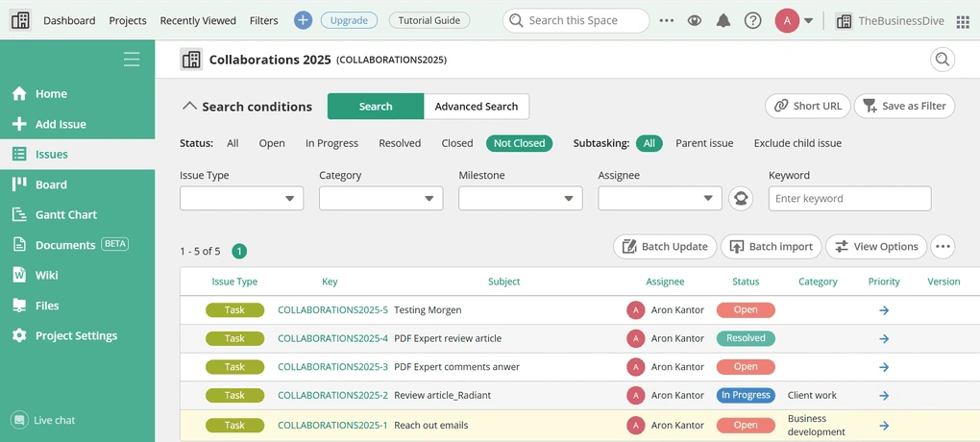Click subject Reach out emails
The image size is (980, 442).
coord(431,425)
